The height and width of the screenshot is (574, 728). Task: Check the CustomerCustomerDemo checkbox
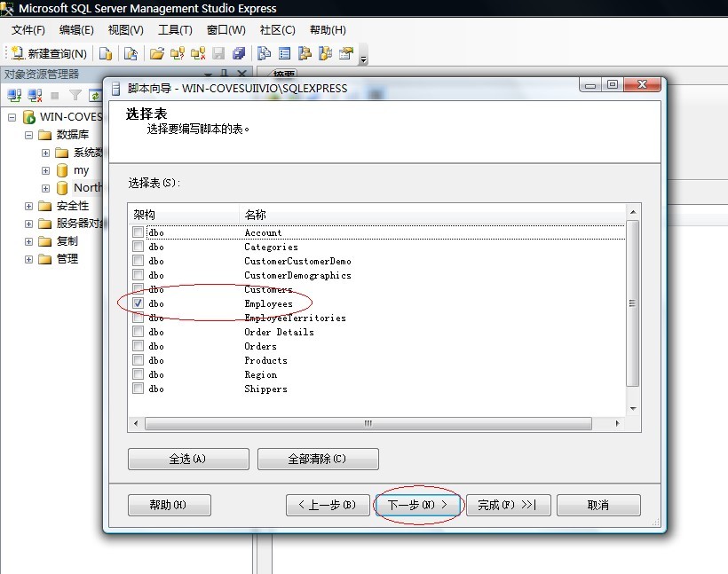click(138, 260)
